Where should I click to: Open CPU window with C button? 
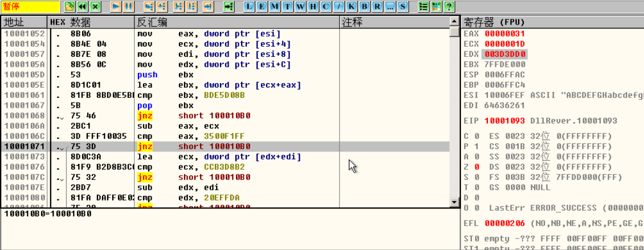tap(326, 6)
